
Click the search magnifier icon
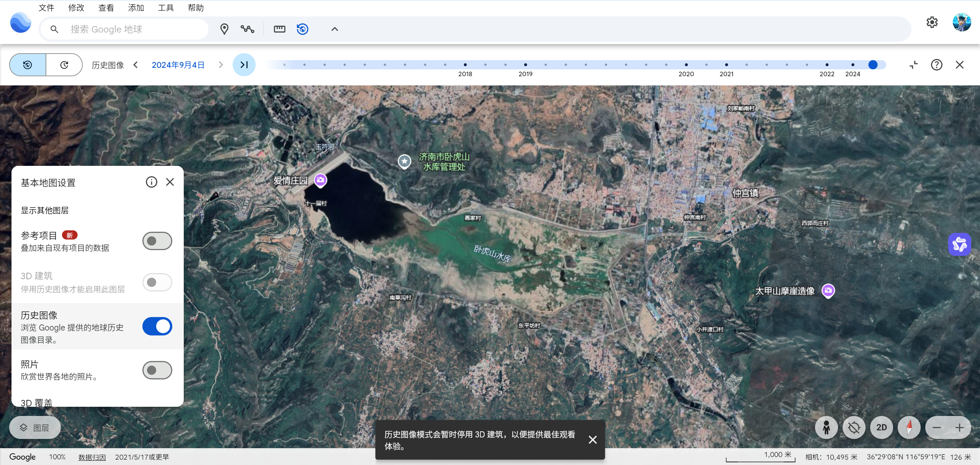[x=54, y=29]
